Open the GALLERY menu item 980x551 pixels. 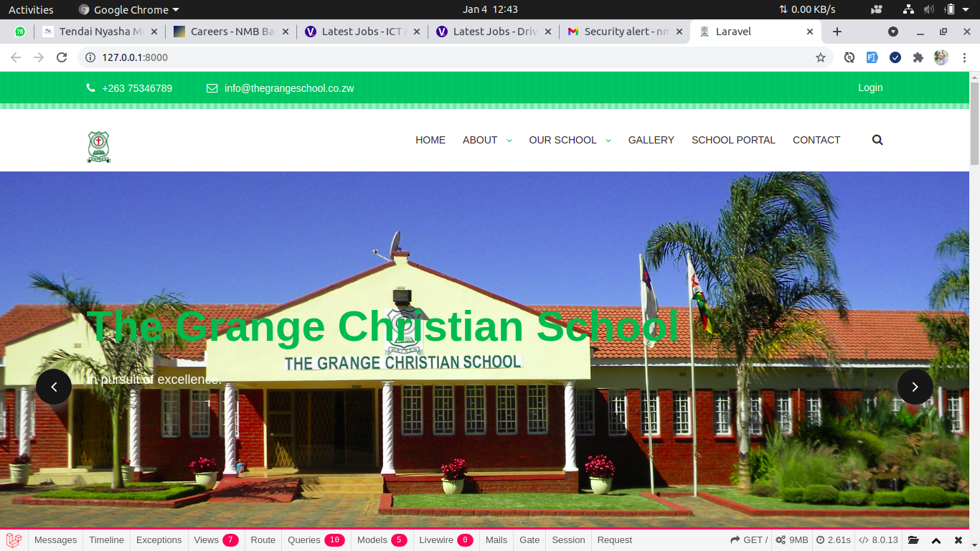pyautogui.click(x=651, y=140)
